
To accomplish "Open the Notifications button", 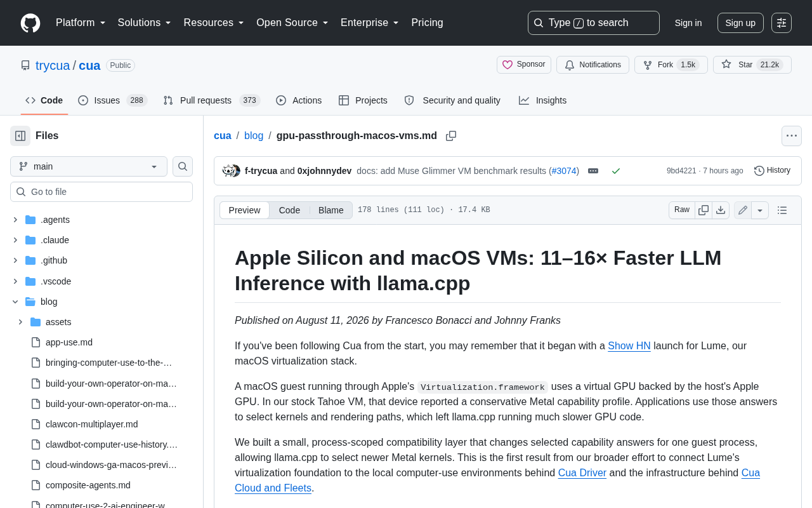I will 593,65.
